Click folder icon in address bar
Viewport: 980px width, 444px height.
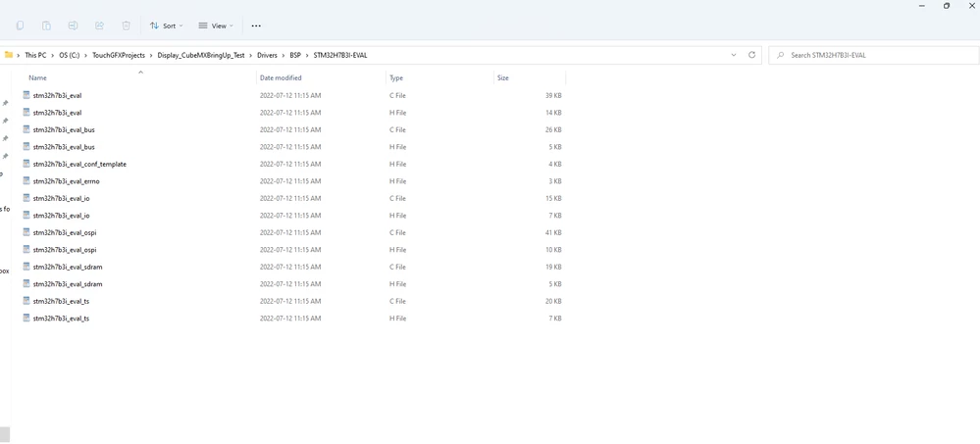point(9,55)
